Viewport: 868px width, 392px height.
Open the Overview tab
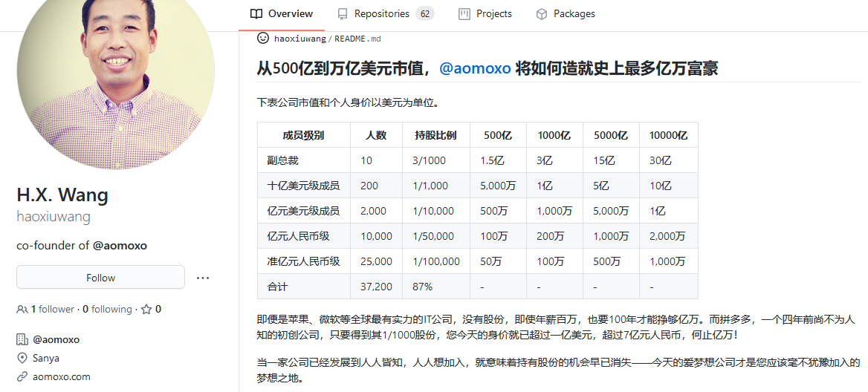282,14
